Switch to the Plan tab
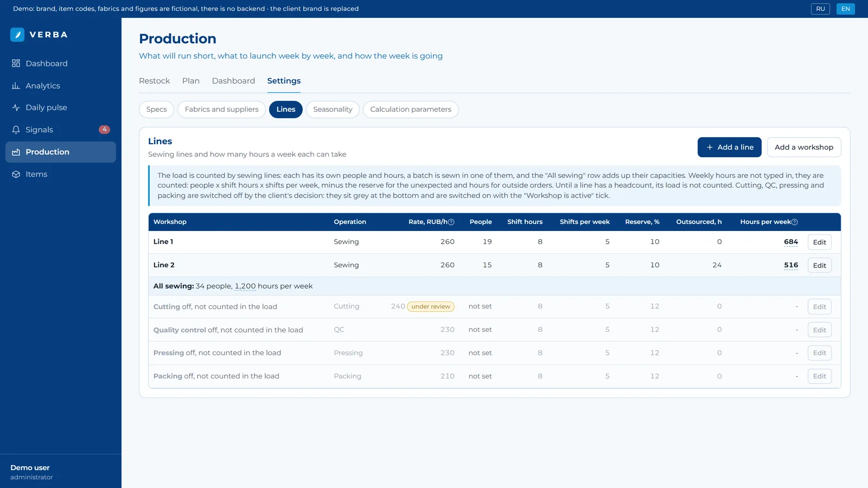The image size is (868, 488). [x=191, y=81]
